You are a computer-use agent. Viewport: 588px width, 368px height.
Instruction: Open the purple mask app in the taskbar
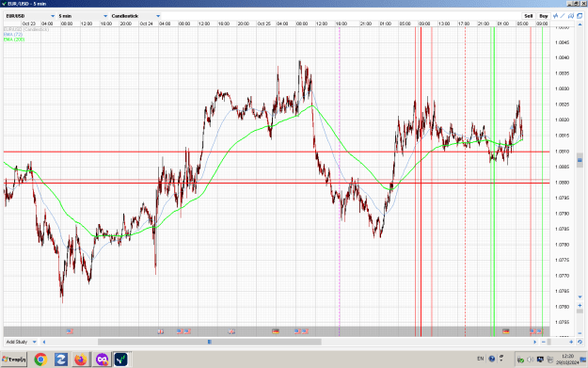102,360
